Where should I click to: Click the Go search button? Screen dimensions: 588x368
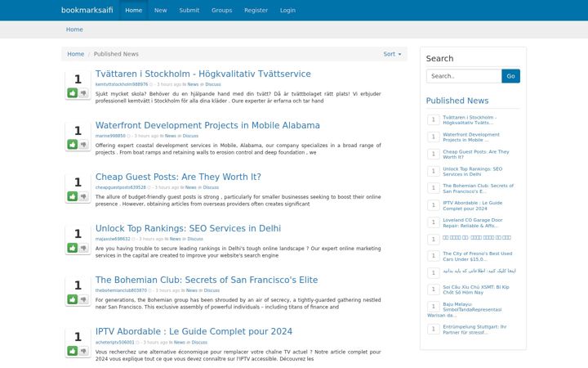(x=510, y=76)
